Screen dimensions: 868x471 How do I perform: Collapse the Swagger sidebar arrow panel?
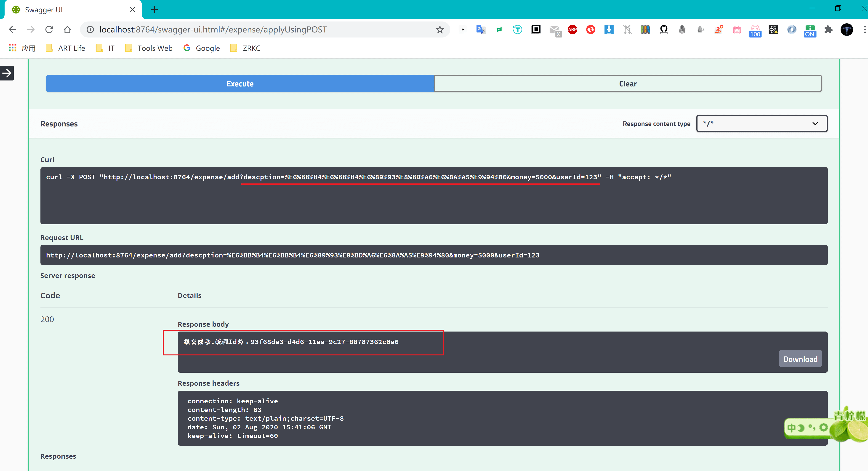click(7, 73)
